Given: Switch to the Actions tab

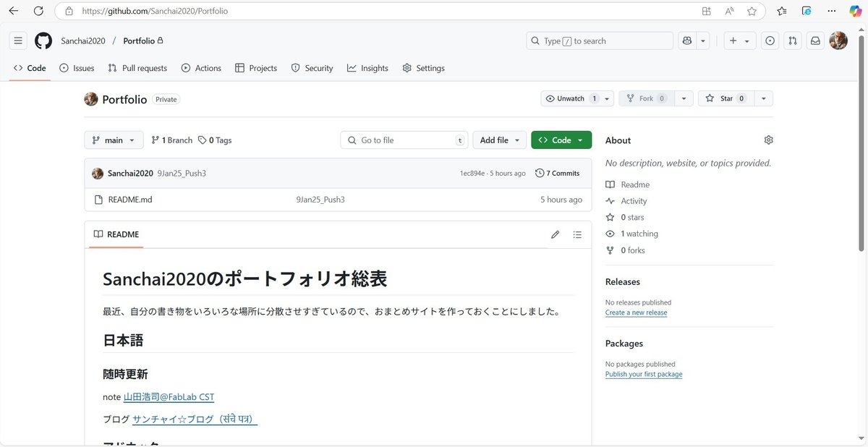Looking at the screenshot, I should click(201, 68).
